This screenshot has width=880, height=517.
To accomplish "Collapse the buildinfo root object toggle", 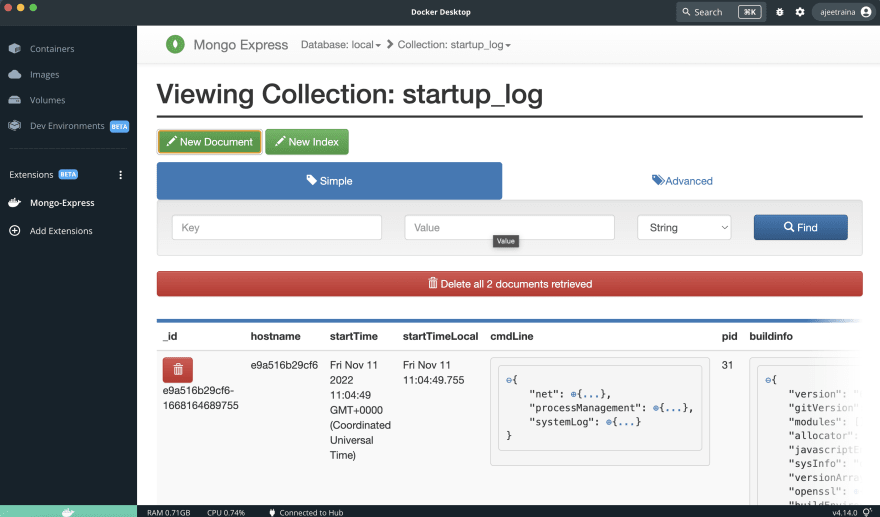I will [768, 380].
